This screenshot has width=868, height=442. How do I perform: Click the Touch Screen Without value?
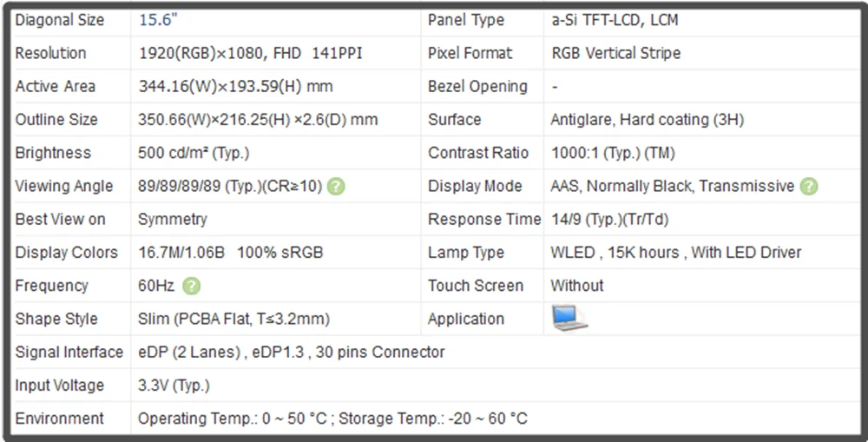pyautogui.click(x=577, y=286)
